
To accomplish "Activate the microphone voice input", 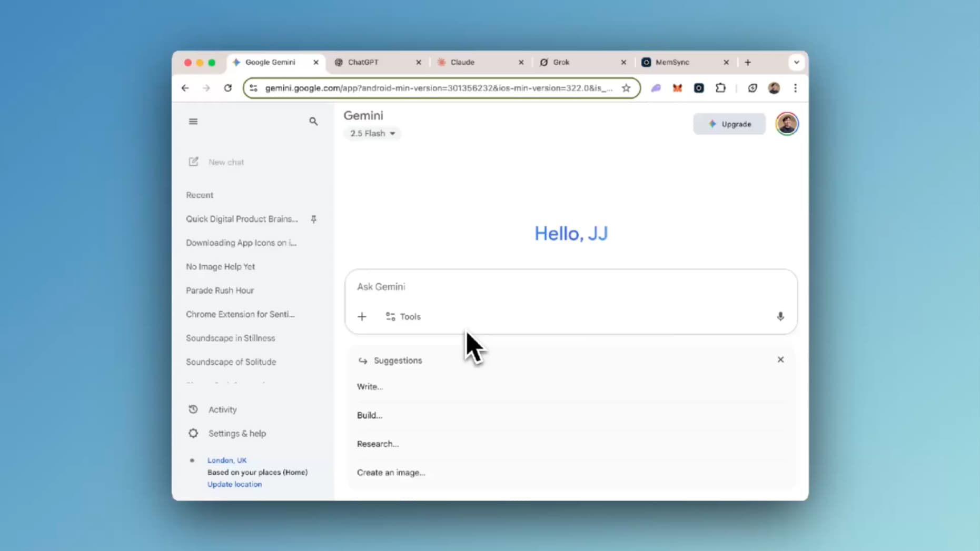I will [x=780, y=316].
